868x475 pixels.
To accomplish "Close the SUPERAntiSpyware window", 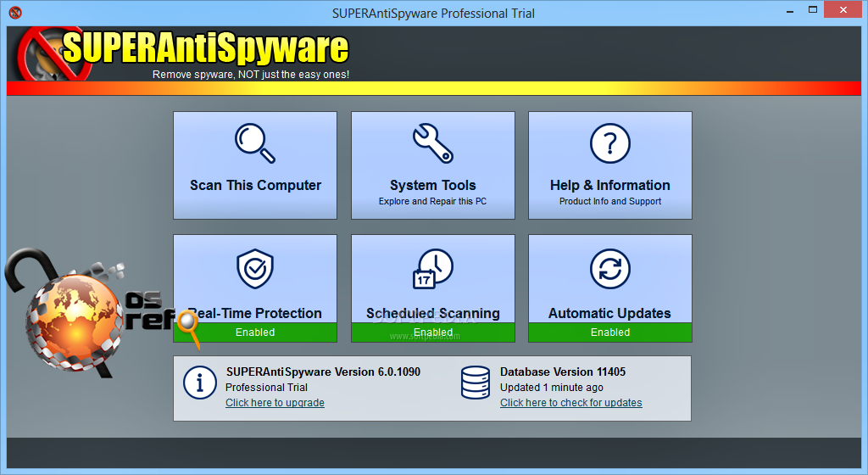I will click(843, 10).
